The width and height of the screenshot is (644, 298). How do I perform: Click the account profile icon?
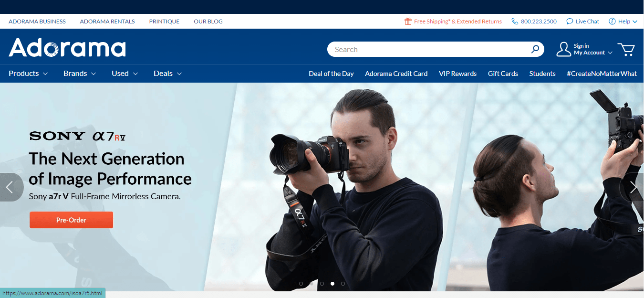(563, 49)
